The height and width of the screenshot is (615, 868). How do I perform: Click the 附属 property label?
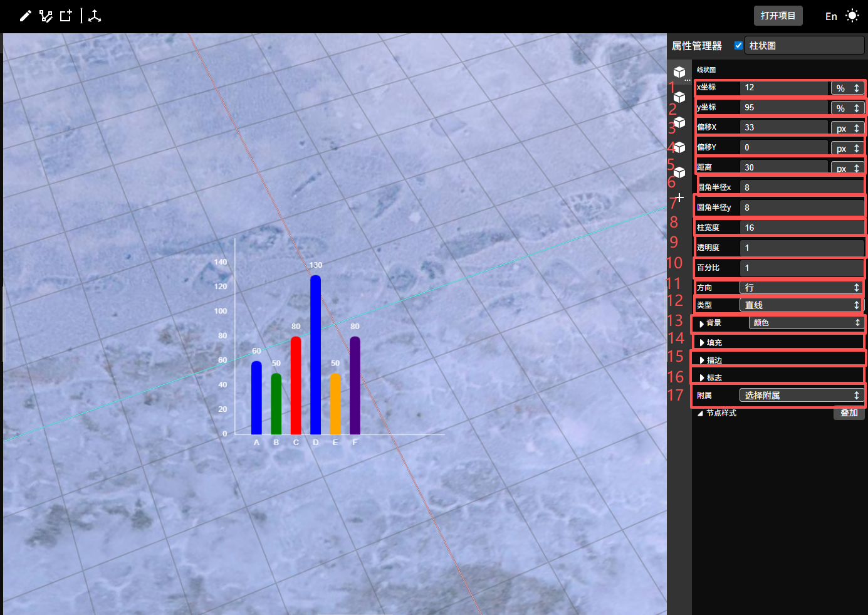click(704, 396)
